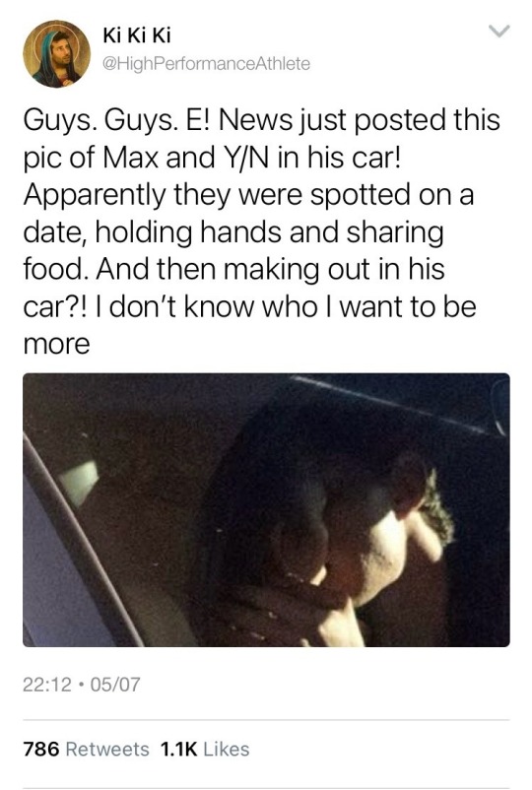View the 1.1K Likes list
This screenshot has height=790, width=532.
(x=205, y=749)
